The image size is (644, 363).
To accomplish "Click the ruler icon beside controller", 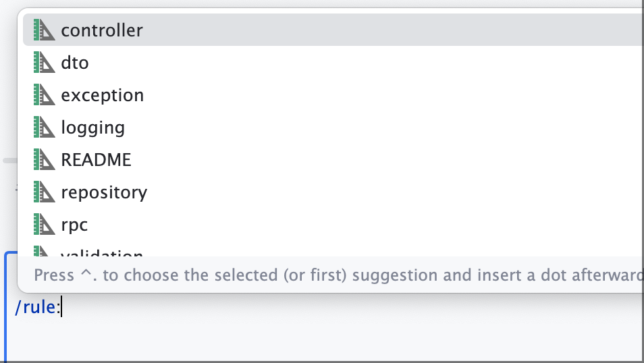I will pyautogui.click(x=45, y=30).
